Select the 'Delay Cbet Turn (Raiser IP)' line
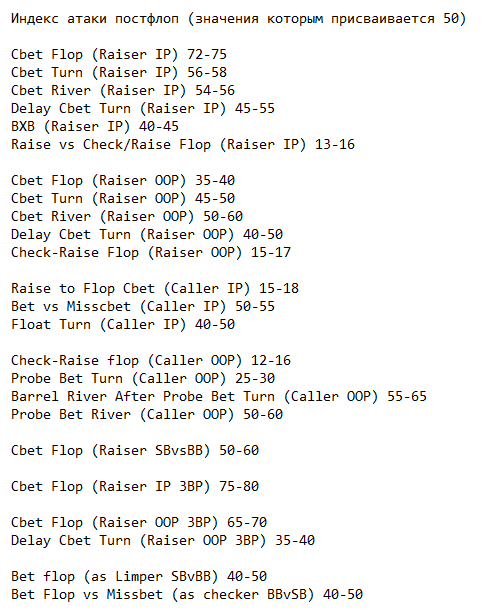This screenshot has width=496, height=612. [143, 108]
